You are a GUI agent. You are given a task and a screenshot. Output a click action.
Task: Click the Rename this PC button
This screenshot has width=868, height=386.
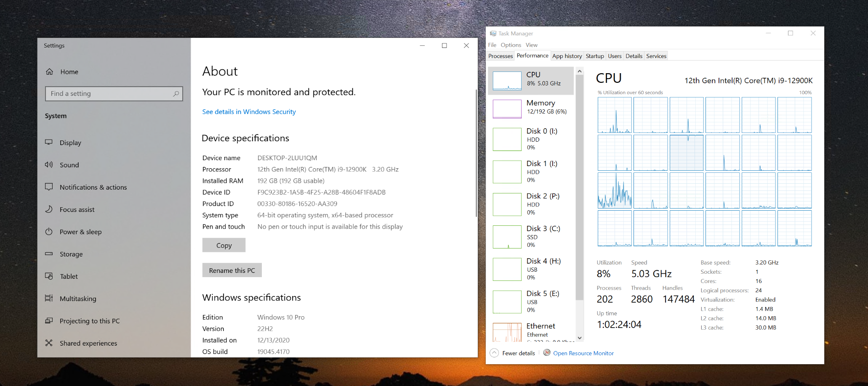point(232,270)
